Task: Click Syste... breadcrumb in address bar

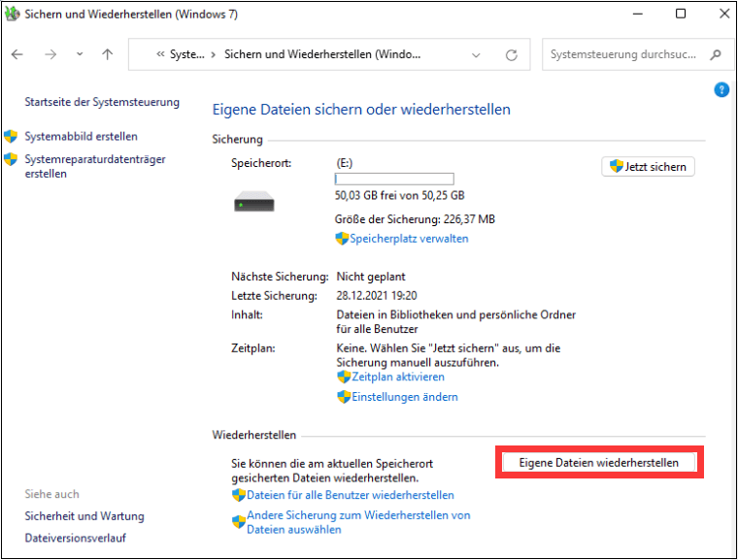Action: click(186, 54)
